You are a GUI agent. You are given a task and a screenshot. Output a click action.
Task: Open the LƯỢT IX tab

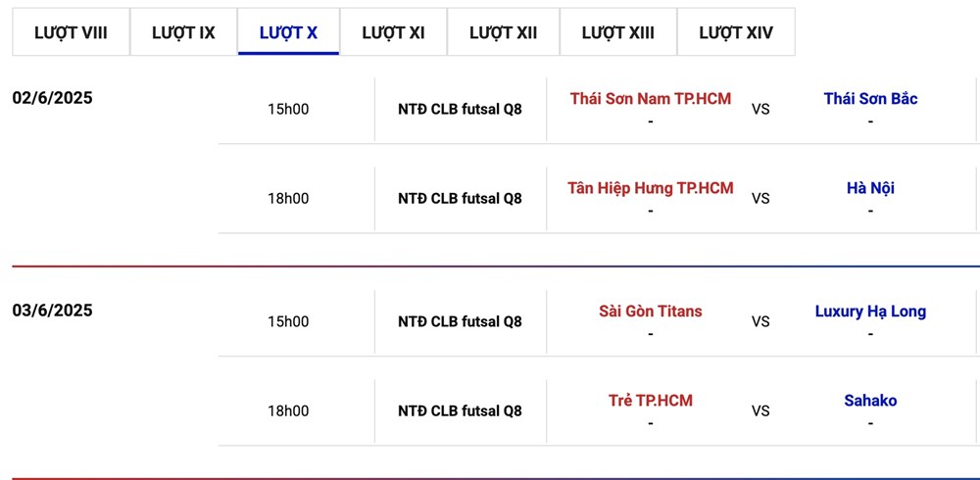[x=183, y=32]
